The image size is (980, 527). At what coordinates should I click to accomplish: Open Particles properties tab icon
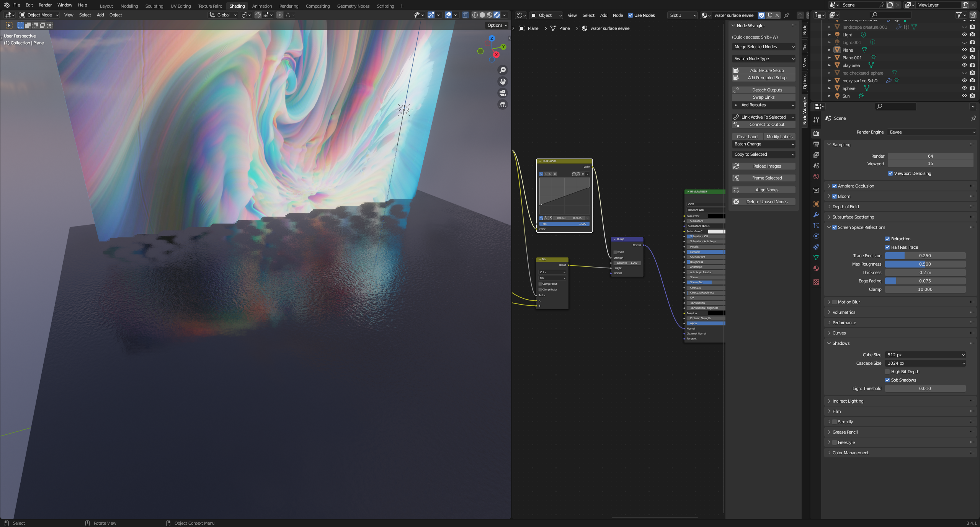816,225
